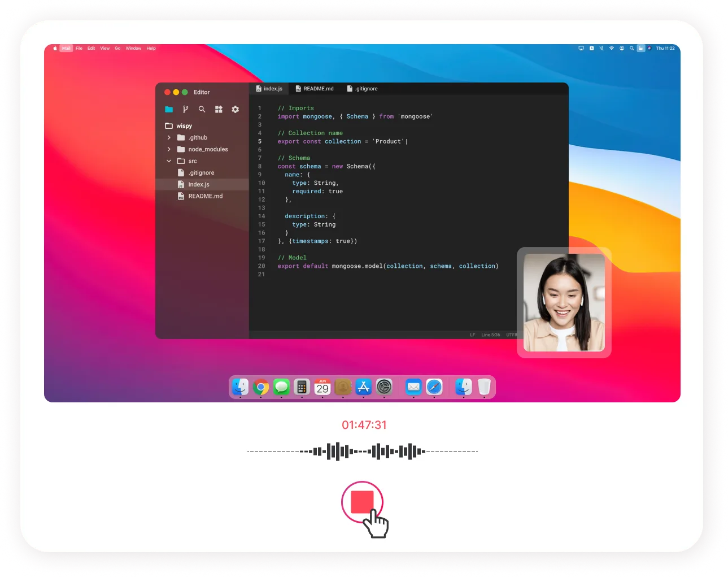The width and height of the screenshot is (728, 577).
Task: Click the new folder icon in sidebar
Action: coord(169,109)
